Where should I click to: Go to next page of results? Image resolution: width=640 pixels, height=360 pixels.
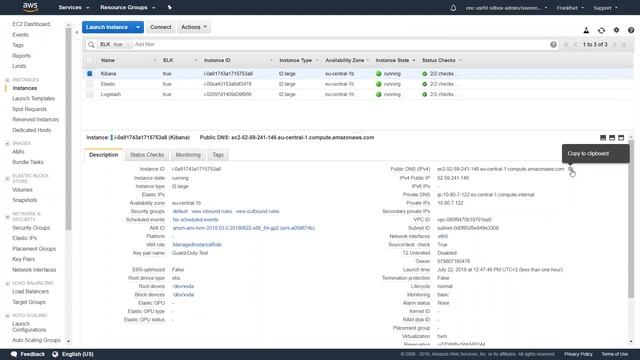(x=615, y=44)
